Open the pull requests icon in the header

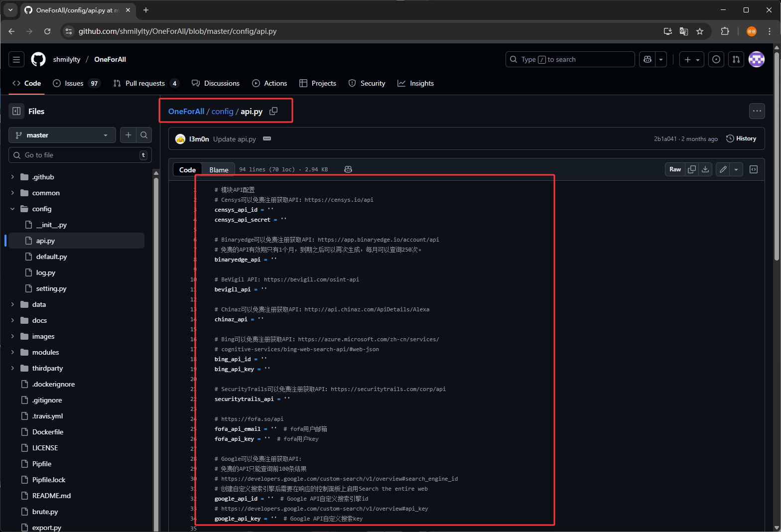coord(736,59)
